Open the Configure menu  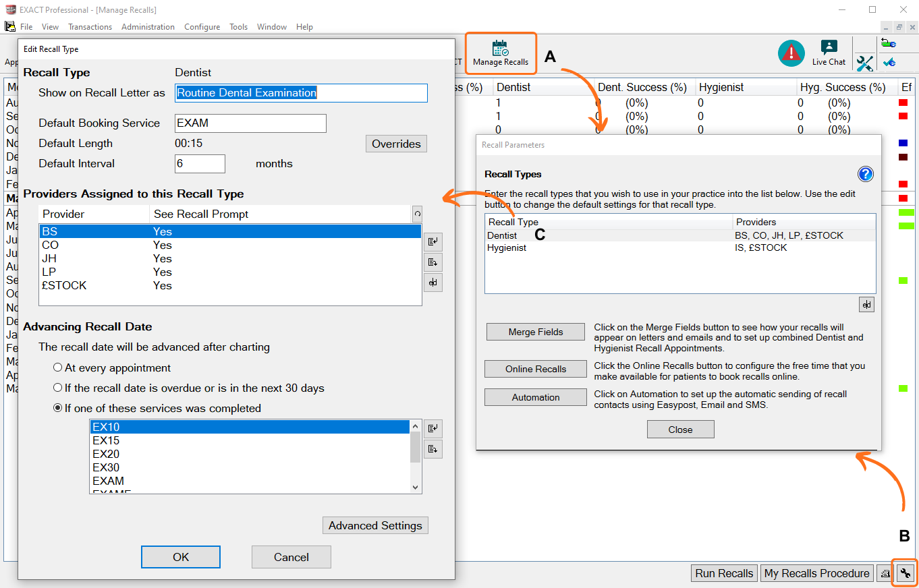click(202, 27)
